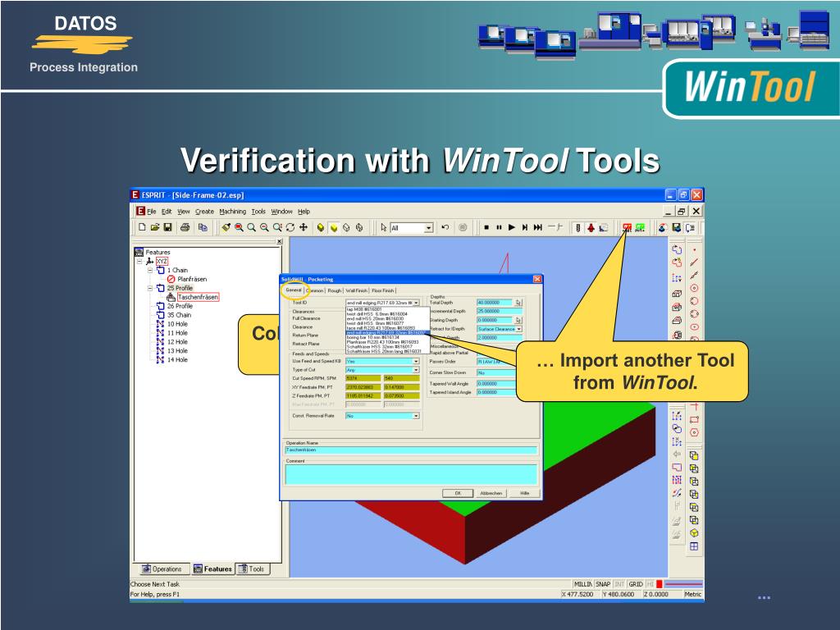Click the Operation Name field
This screenshot has height=630, width=840.
tap(411, 450)
